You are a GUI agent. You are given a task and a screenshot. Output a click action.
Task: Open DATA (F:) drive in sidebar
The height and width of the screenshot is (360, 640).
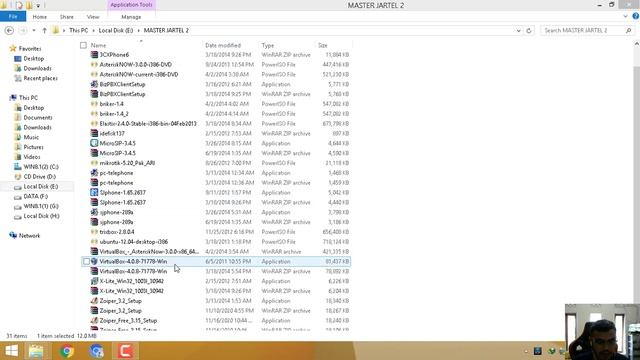pyautogui.click(x=36, y=196)
